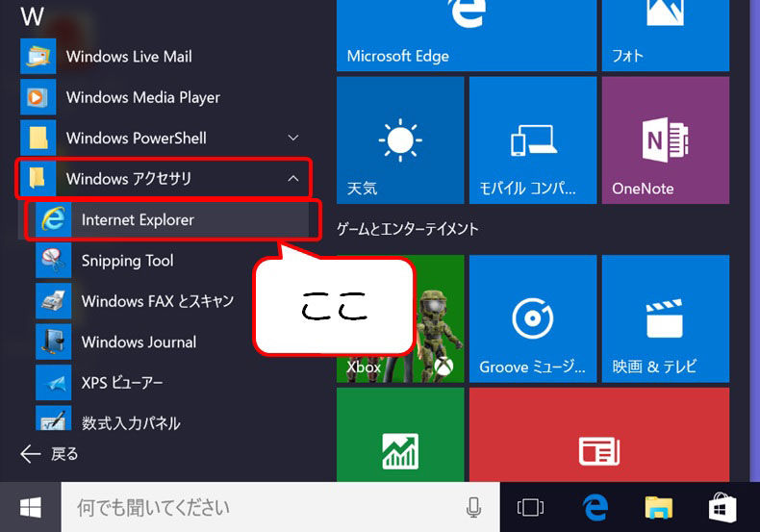Open the Groove ミュージック tile
760x532 pixels.
click(x=533, y=318)
